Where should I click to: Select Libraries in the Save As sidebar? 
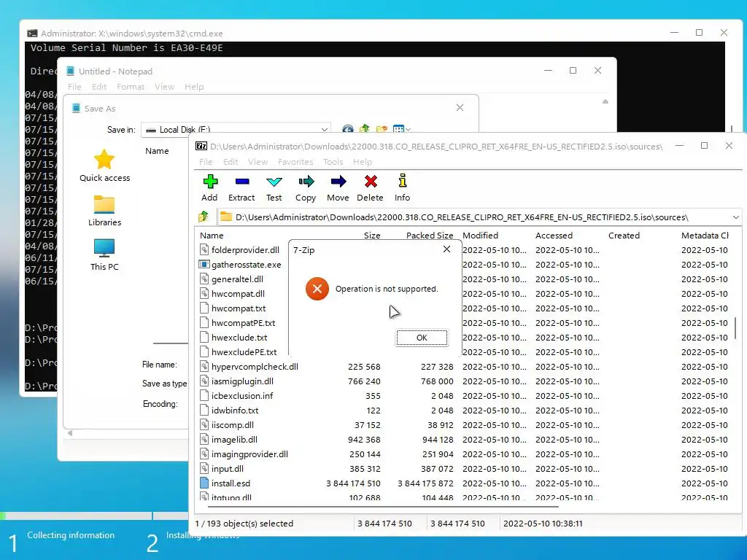click(x=104, y=211)
